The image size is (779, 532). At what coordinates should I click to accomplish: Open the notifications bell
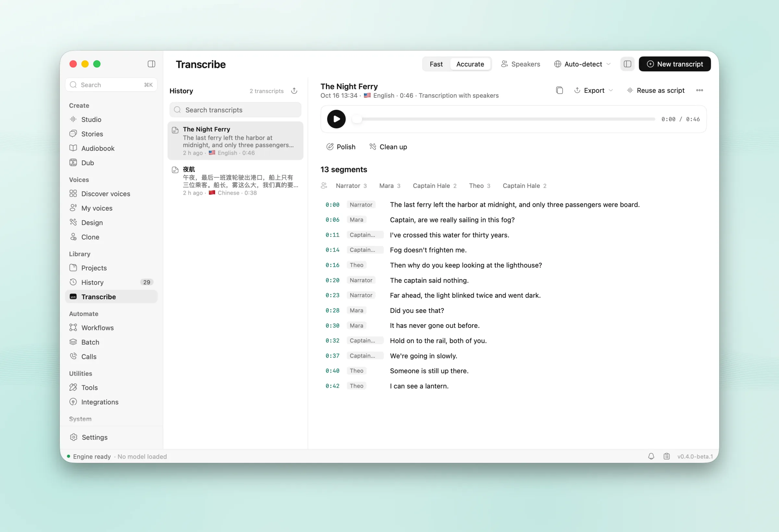651,456
